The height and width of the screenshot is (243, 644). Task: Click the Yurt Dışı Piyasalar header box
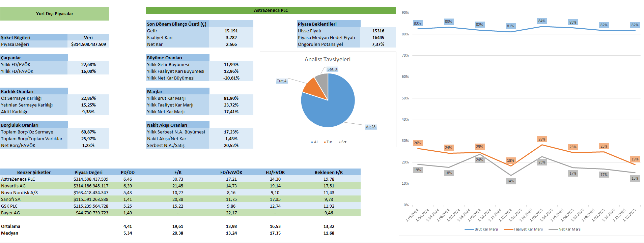(55, 14)
